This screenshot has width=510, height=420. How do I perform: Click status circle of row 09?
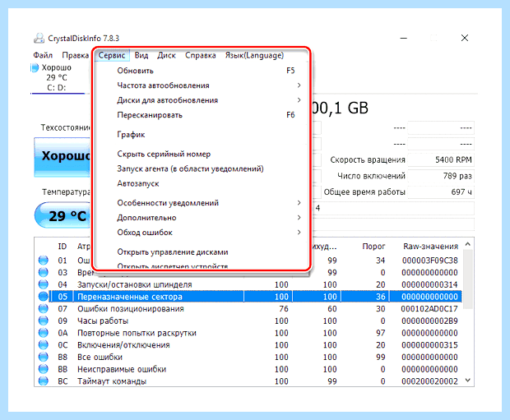tap(44, 321)
